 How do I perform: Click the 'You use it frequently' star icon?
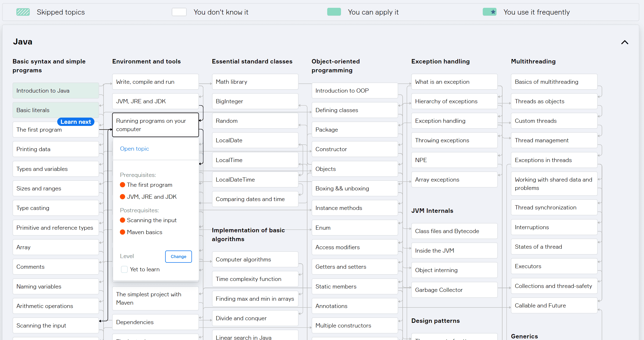click(x=493, y=12)
